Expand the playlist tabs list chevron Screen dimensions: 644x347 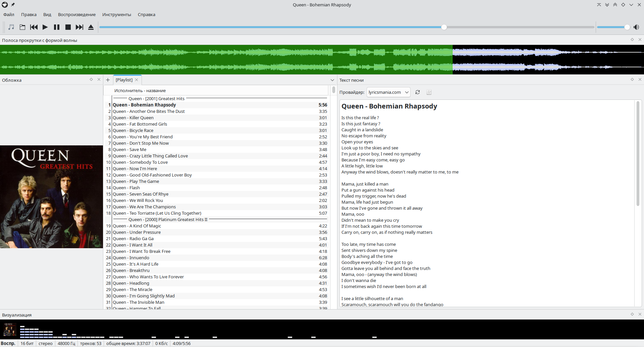coord(332,80)
